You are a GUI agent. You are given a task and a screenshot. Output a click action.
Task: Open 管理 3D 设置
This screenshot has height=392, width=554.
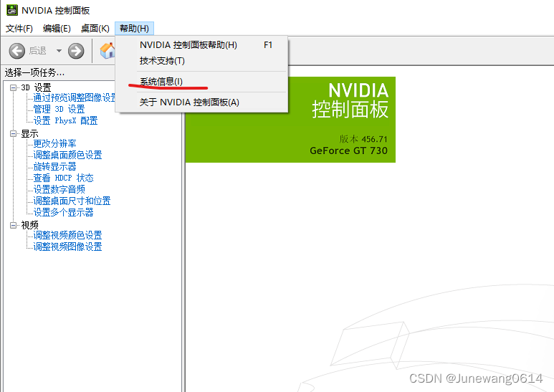[x=59, y=109]
